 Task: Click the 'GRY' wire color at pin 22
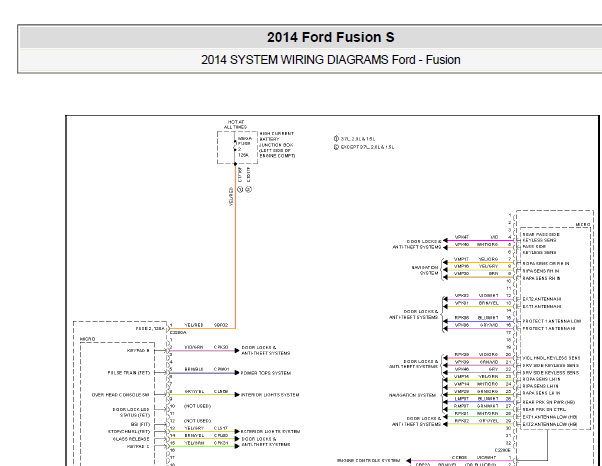click(493, 369)
